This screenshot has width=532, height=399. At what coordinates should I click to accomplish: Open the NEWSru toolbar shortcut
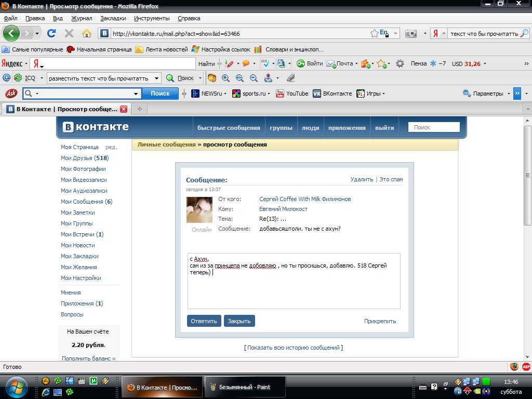209,94
